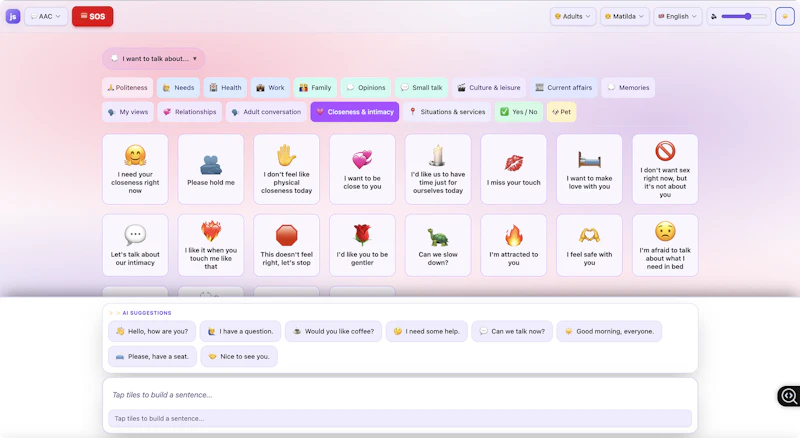The width and height of the screenshot is (800, 438).
Task: Choose suggestion 'Would you like coffee?'
Action: [333, 331]
